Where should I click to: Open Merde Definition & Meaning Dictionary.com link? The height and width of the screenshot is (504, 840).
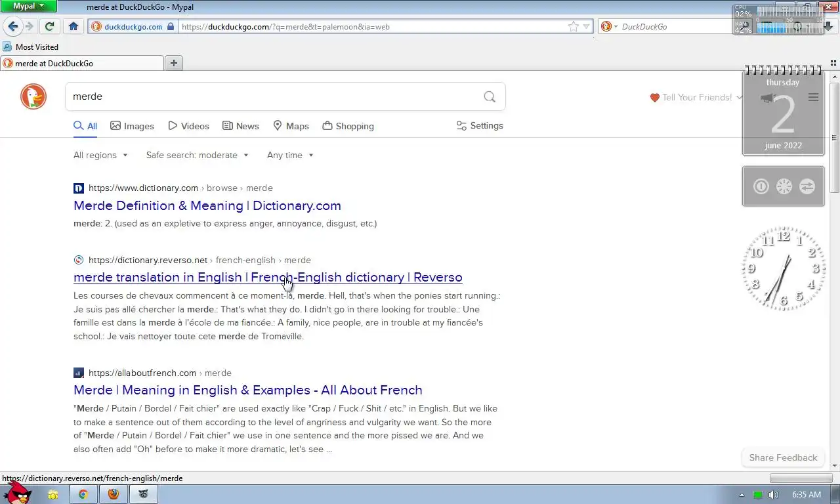(207, 205)
